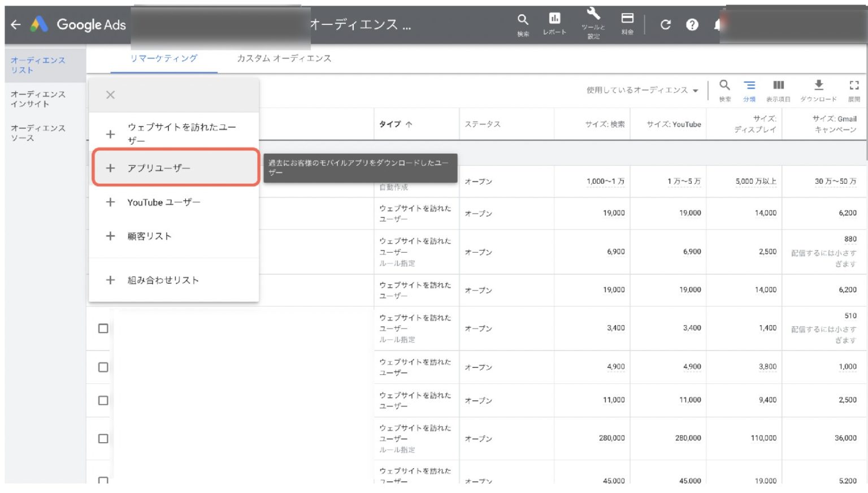Open the help question mark icon
This screenshot has width=868, height=493.
(x=692, y=25)
